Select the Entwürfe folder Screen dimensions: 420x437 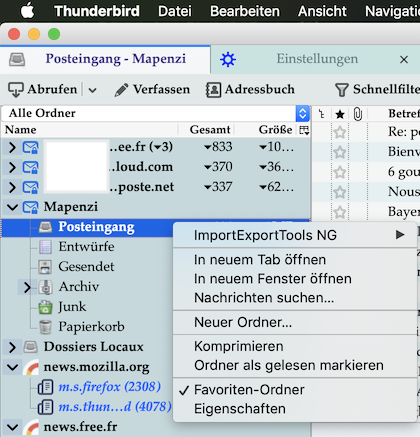pyautogui.click(x=86, y=247)
